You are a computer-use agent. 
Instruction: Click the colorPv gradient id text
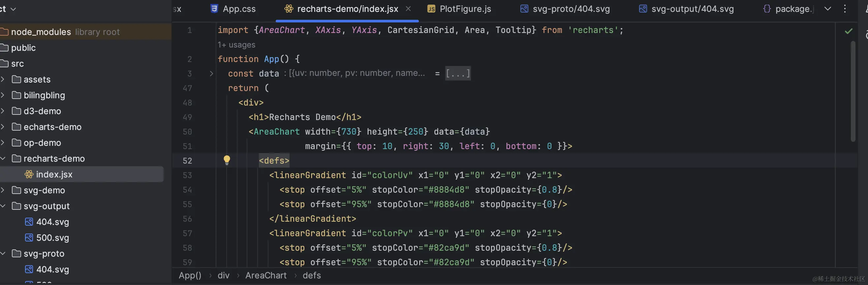390,234
